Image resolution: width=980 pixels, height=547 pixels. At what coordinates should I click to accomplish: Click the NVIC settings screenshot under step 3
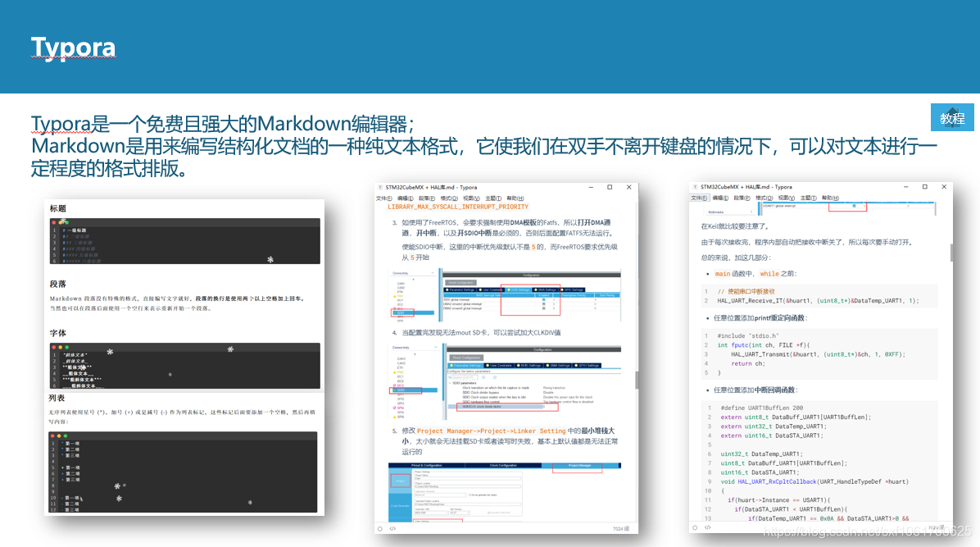click(x=506, y=294)
